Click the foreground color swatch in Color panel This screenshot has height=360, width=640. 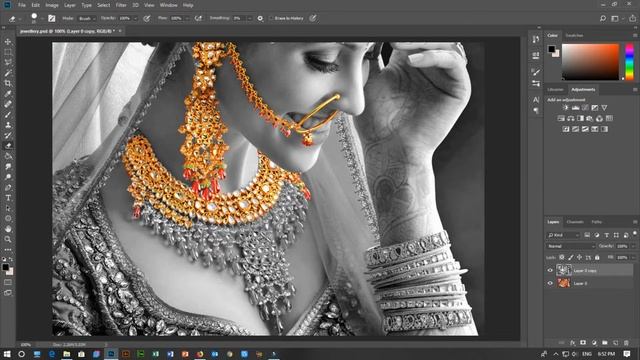point(551,49)
